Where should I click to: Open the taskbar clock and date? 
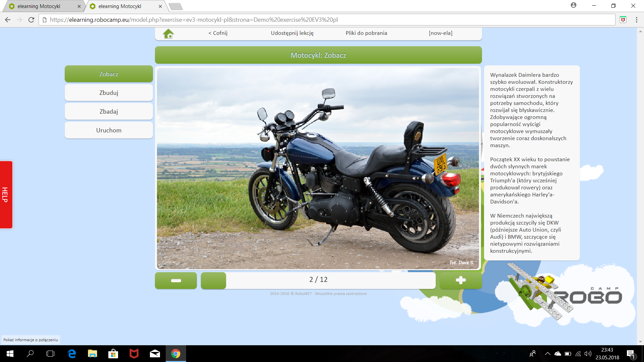coord(607,354)
